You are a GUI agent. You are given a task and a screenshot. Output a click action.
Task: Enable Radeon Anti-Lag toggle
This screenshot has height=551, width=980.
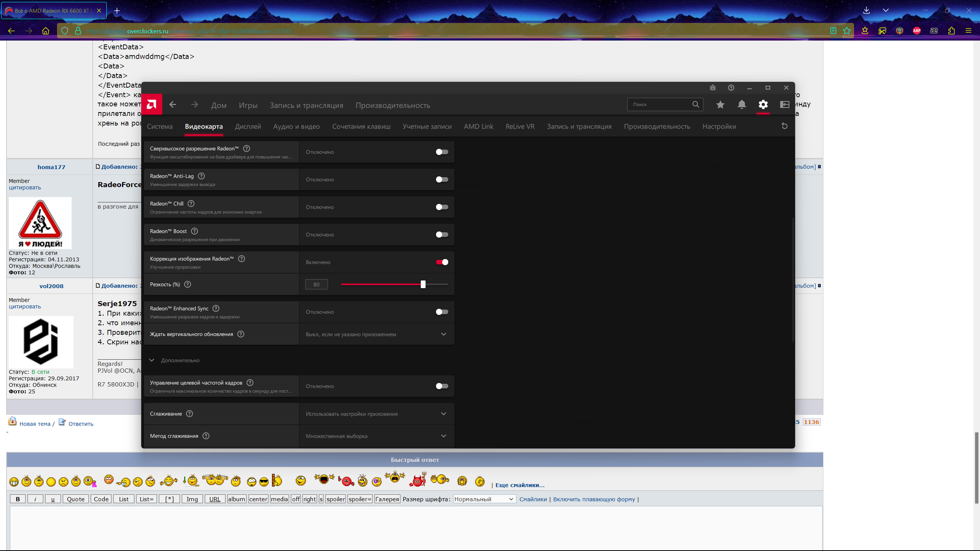click(x=442, y=179)
